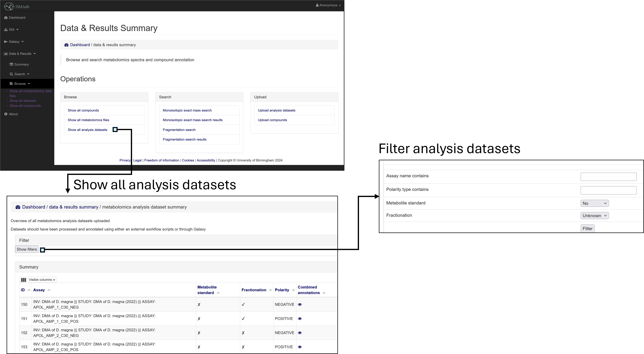Open the Visible columns dropdown
644x354 pixels.
(x=38, y=280)
